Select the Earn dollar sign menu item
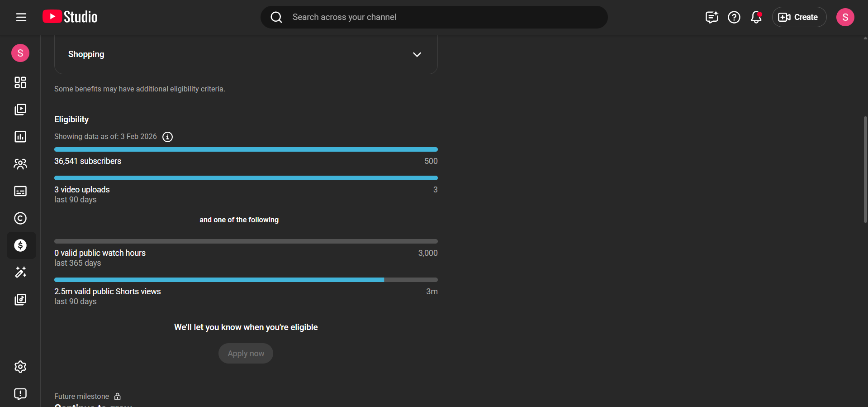Image resolution: width=868 pixels, height=407 pixels. pos(20,245)
